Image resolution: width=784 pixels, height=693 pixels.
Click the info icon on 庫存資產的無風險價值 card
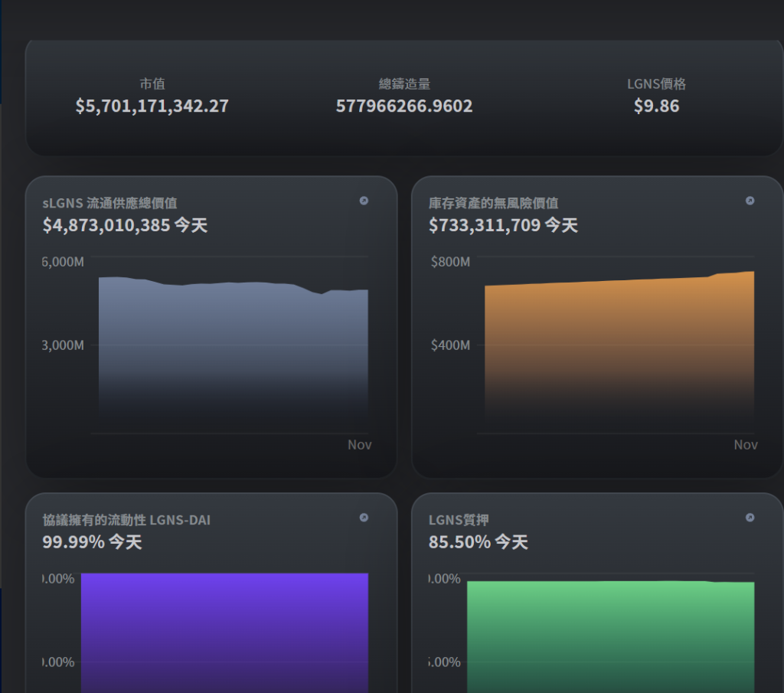pyautogui.click(x=750, y=201)
